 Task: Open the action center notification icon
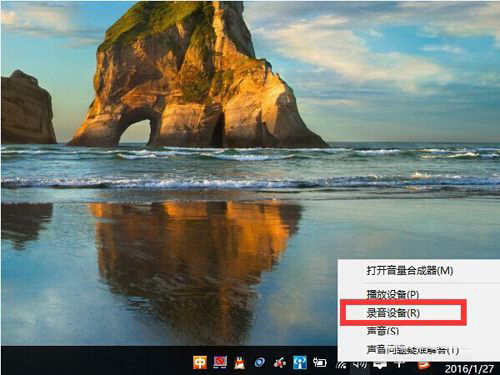[380, 364]
